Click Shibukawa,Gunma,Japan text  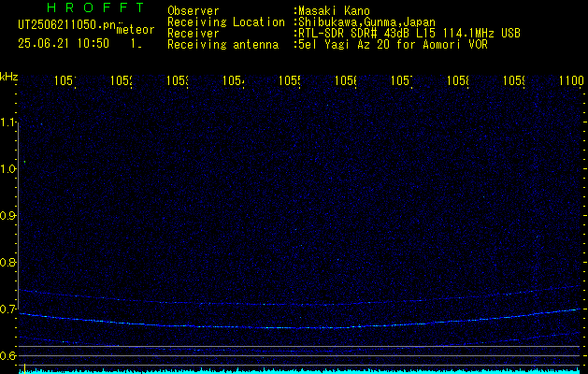(x=366, y=22)
